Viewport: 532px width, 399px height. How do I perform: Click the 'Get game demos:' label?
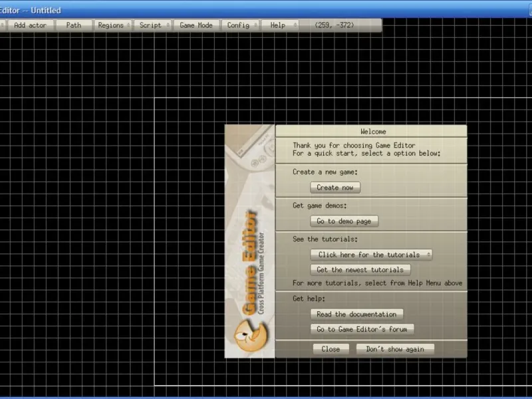[x=320, y=205]
